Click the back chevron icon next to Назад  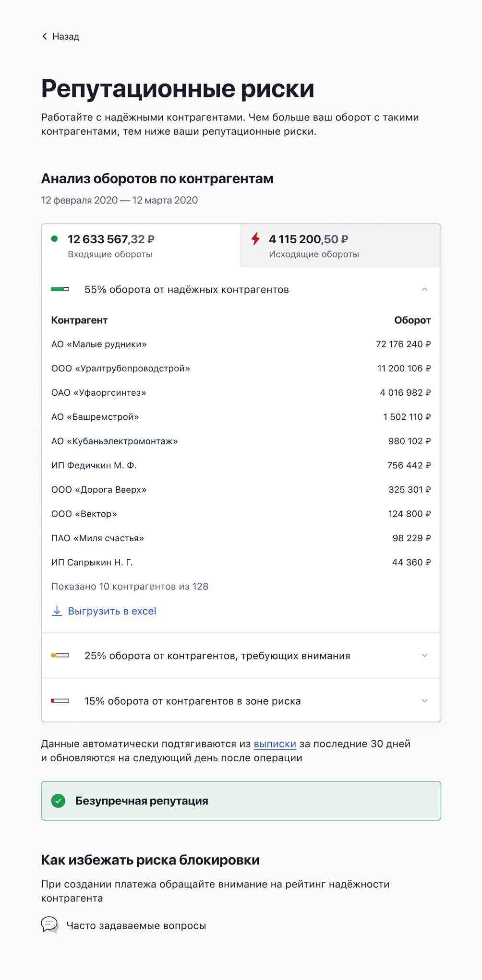44,36
